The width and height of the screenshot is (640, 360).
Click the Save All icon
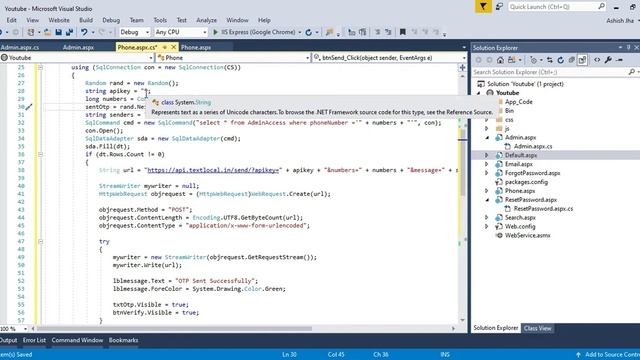(x=69, y=32)
